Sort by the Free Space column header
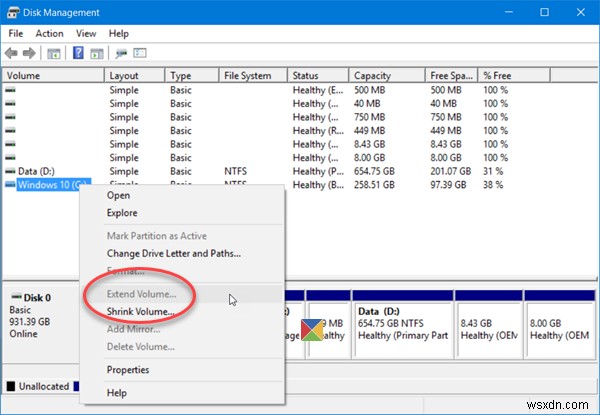 click(452, 76)
